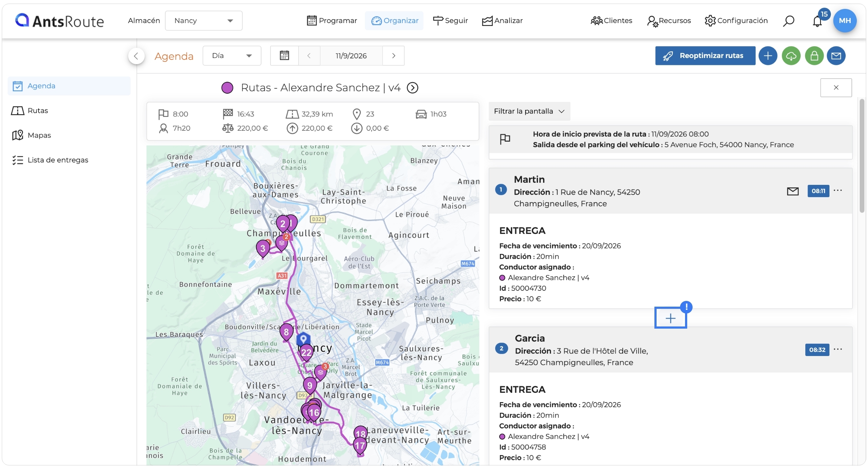The width and height of the screenshot is (868, 467).
Task: Open the calendar date picker icon
Action: (284, 55)
